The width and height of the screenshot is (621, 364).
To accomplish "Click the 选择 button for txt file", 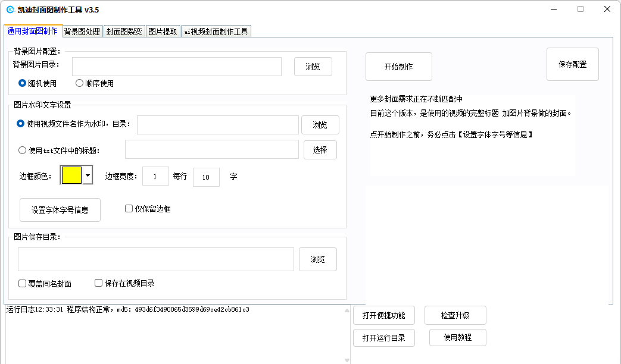I will click(320, 150).
